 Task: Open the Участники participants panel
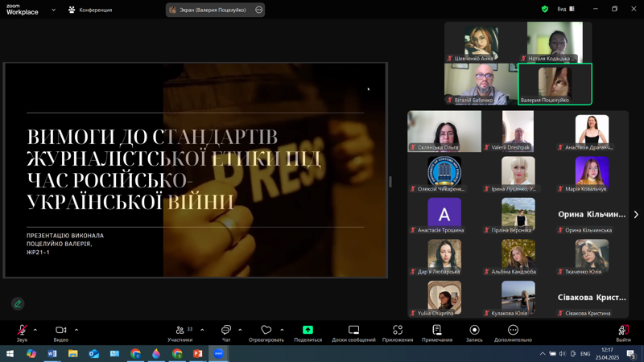[x=180, y=333]
